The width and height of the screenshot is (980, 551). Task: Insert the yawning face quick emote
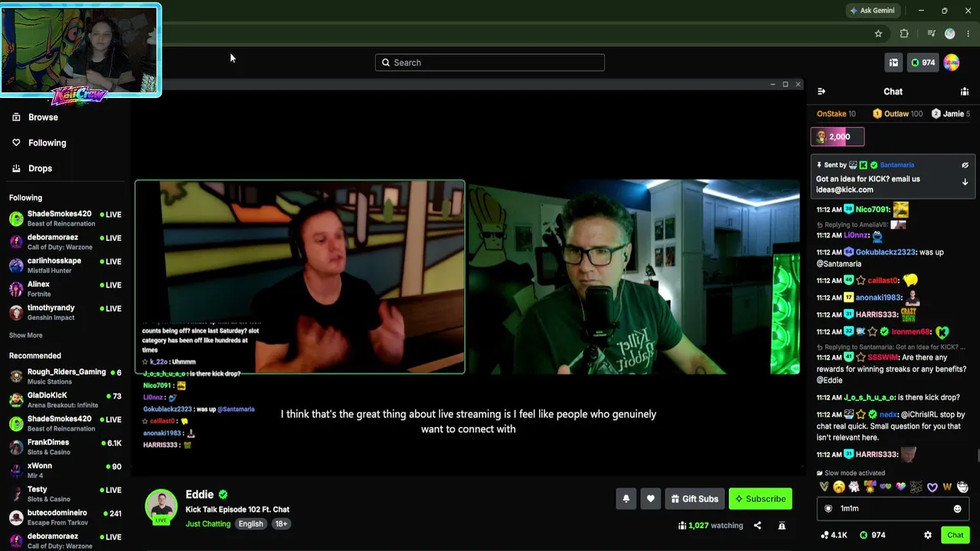(839, 487)
